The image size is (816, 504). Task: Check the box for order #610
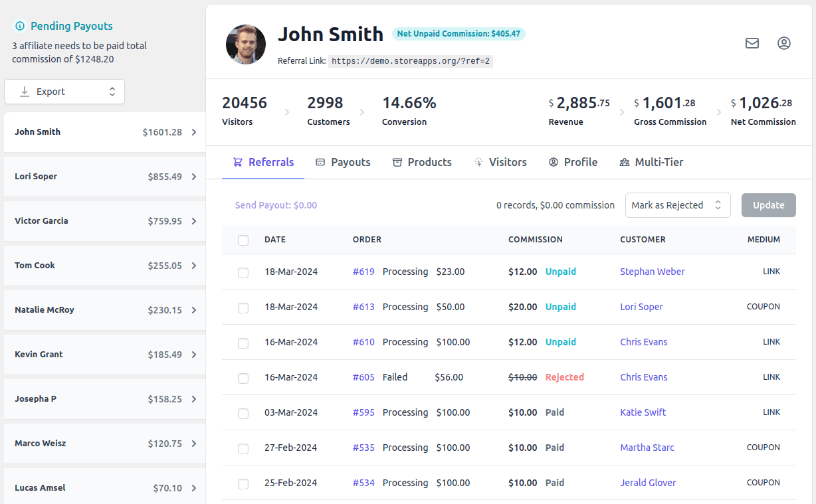click(243, 343)
